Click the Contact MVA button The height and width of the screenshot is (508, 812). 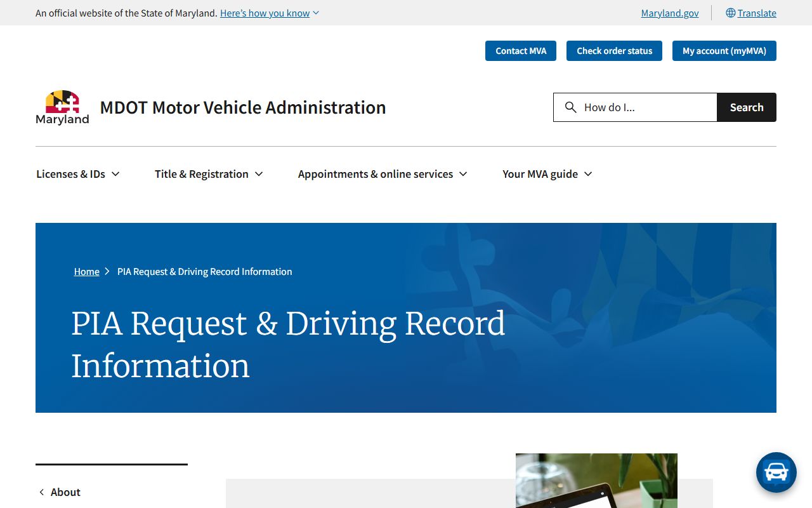click(x=521, y=51)
